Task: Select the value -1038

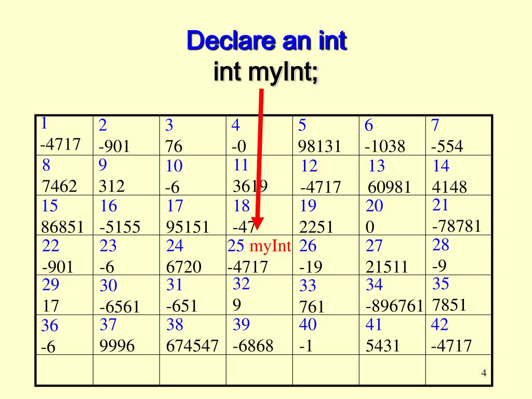Action: [385, 146]
